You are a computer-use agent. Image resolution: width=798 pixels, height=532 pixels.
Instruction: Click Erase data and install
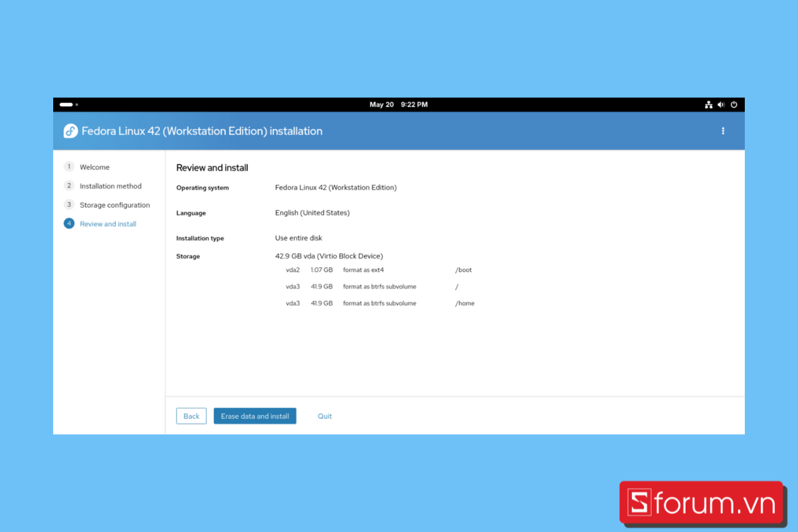coord(255,416)
